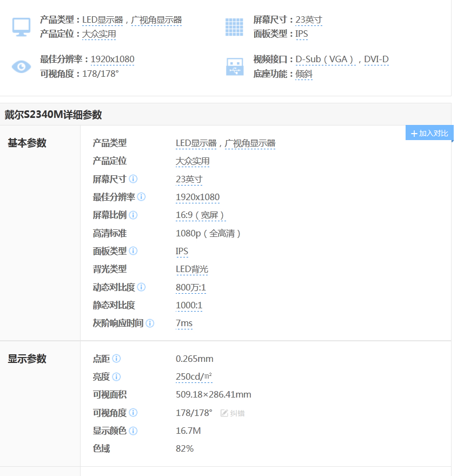This screenshot has width=464, height=476.
Task: Open info icon next to 屏幕尺寸
Action: (x=133, y=179)
